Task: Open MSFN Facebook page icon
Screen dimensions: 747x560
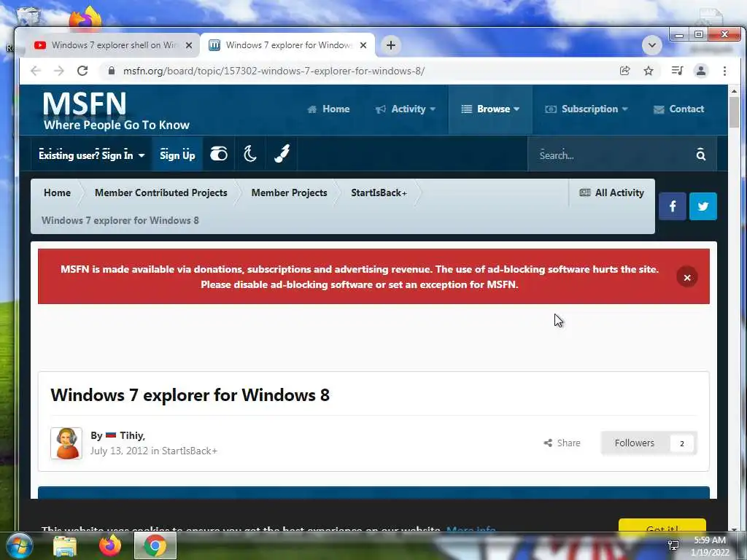Action: click(x=672, y=206)
